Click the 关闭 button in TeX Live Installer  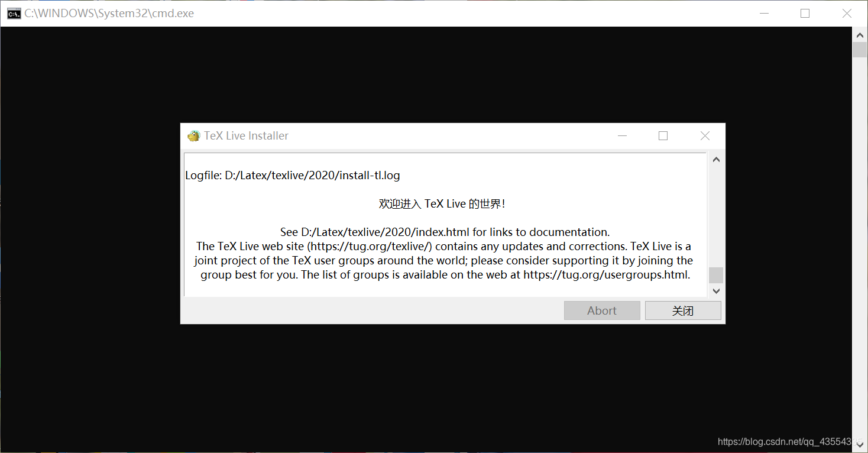click(x=683, y=310)
